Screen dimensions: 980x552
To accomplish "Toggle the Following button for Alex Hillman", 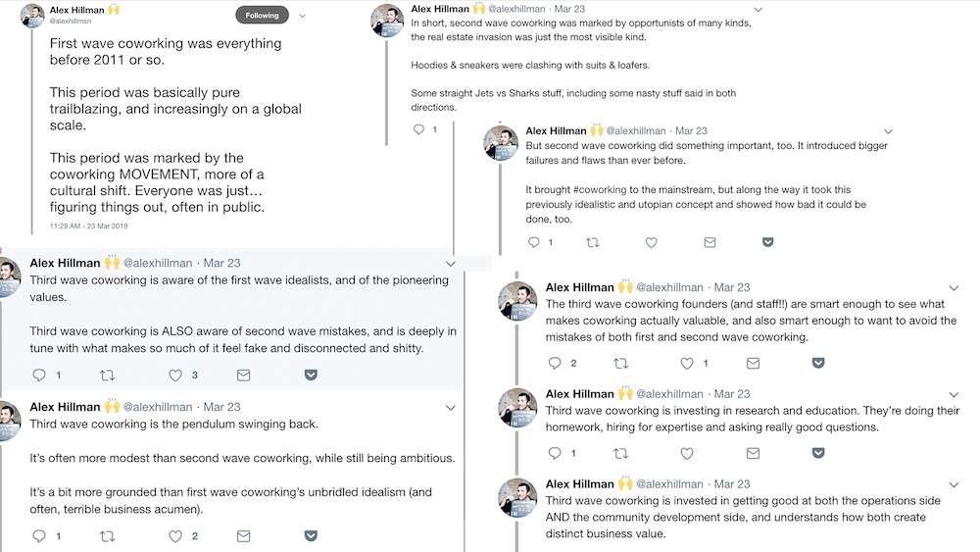I will pyautogui.click(x=262, y=15).
